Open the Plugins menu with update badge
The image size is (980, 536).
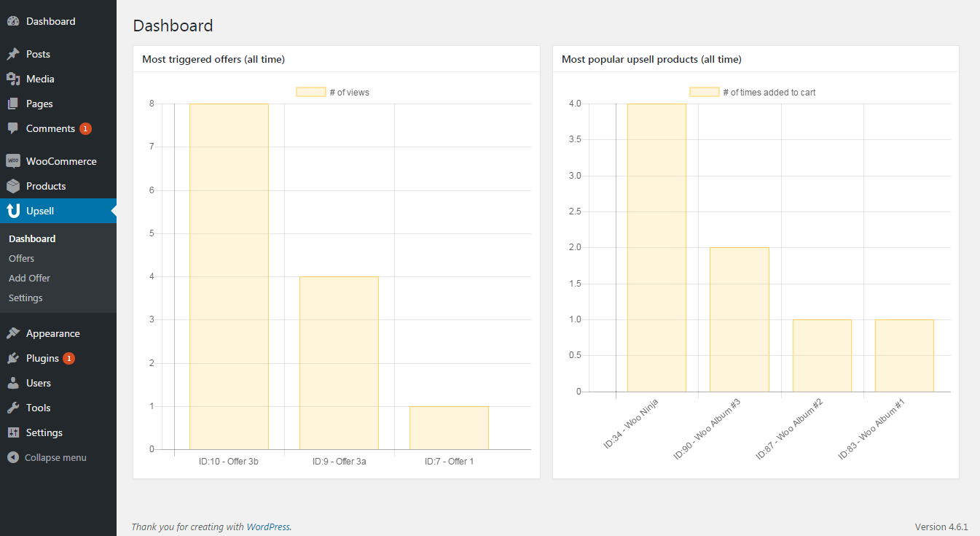(x=43, y=358)
